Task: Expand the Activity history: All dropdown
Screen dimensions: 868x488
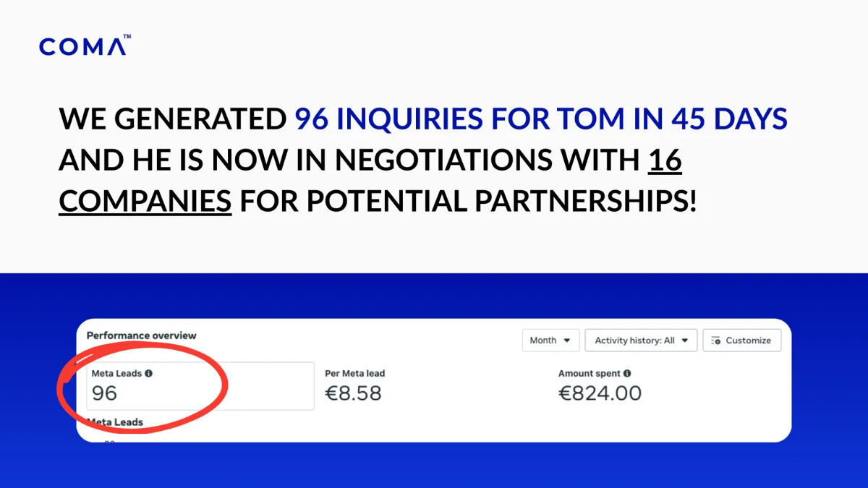Action: tap(641, 341)
